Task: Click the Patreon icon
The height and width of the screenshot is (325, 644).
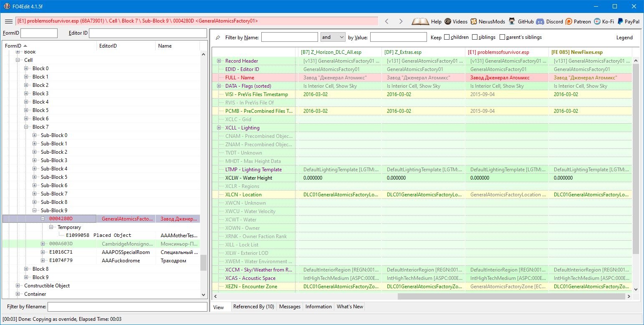Action: point(569,21)
